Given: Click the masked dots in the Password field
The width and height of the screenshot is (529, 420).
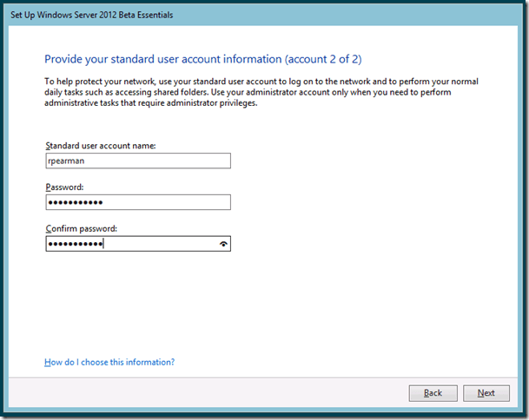Looking at the screenshot, I should coord(75,202).
